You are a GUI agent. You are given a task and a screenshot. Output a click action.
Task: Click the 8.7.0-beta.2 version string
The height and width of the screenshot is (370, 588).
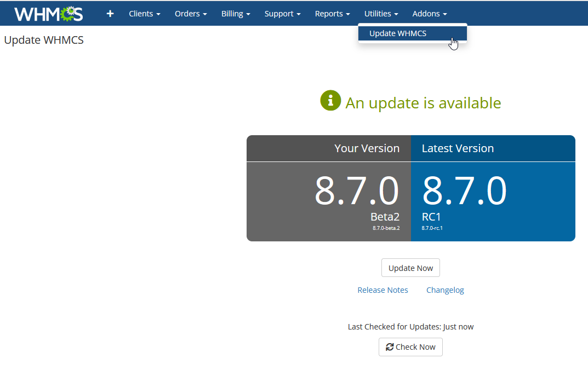point(386,228)
